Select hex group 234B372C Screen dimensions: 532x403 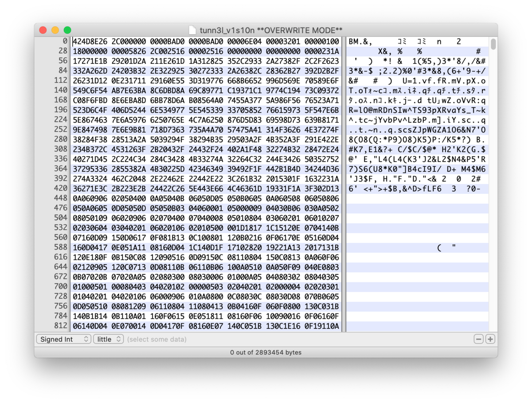point(90,150)
